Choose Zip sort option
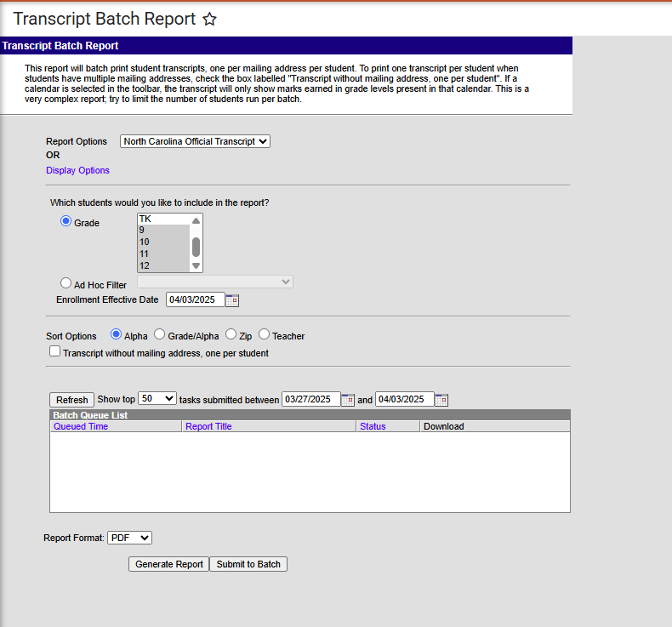This screenshot has width=672, height=627. click(231, 333)
